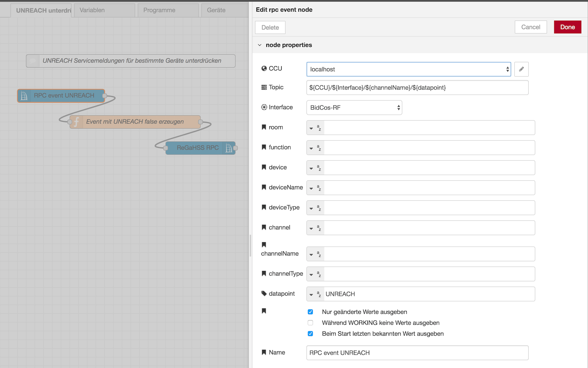Open the device field type selector
The image size is (588, 368).
point(315,168)
